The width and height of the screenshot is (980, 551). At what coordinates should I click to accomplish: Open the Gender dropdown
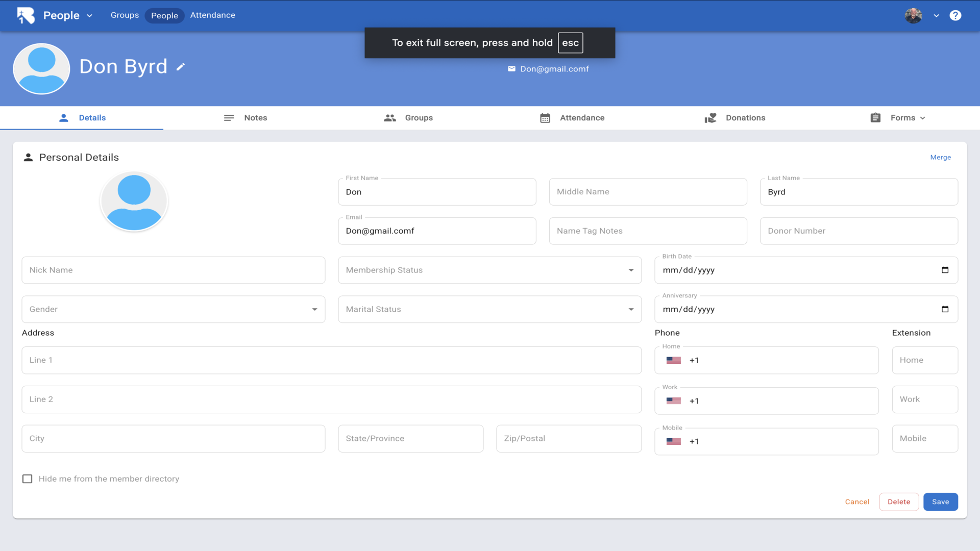[173, 309]
